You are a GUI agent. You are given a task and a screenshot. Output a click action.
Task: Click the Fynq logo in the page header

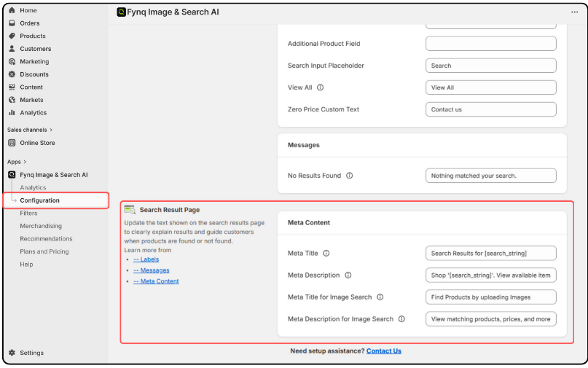[x=121, y=12]
